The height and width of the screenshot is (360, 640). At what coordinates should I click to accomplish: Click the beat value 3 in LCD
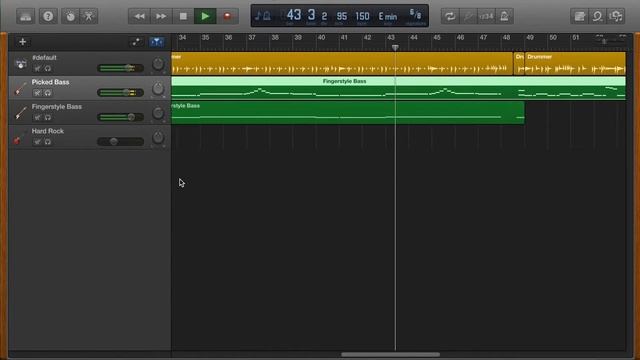click(x=311, y=16)
